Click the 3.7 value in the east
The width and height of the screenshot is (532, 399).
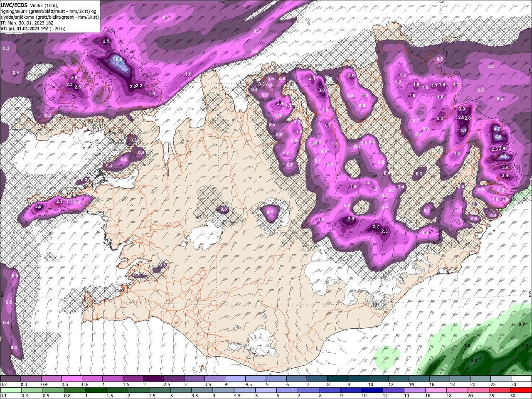(x=464, y=131)
